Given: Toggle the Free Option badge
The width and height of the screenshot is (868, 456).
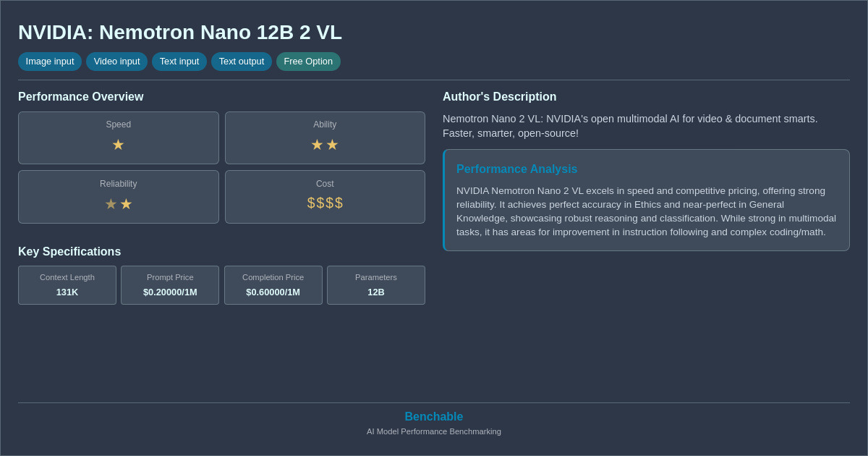Looking at the screenshot, I should [x=308, y=62].
